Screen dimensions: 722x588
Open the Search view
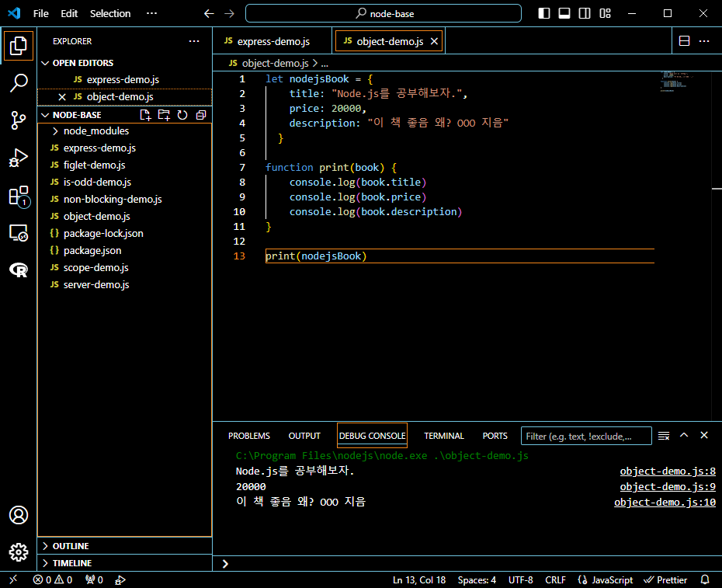click(19, 83)
